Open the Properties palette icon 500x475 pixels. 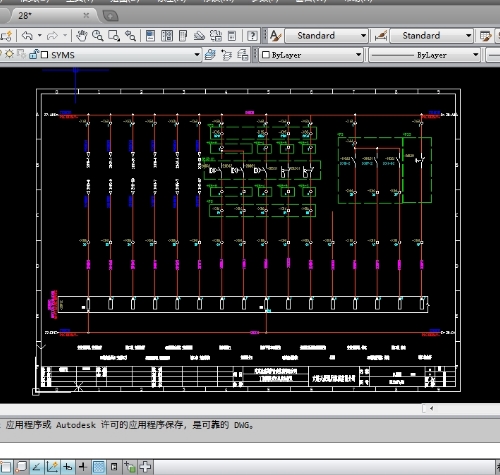(151, 35)
